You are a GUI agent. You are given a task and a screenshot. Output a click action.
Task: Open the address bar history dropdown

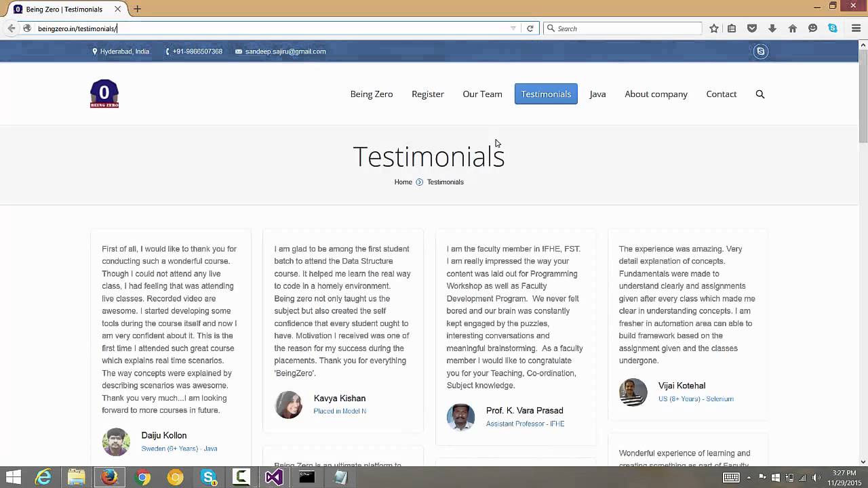[513, 28]
